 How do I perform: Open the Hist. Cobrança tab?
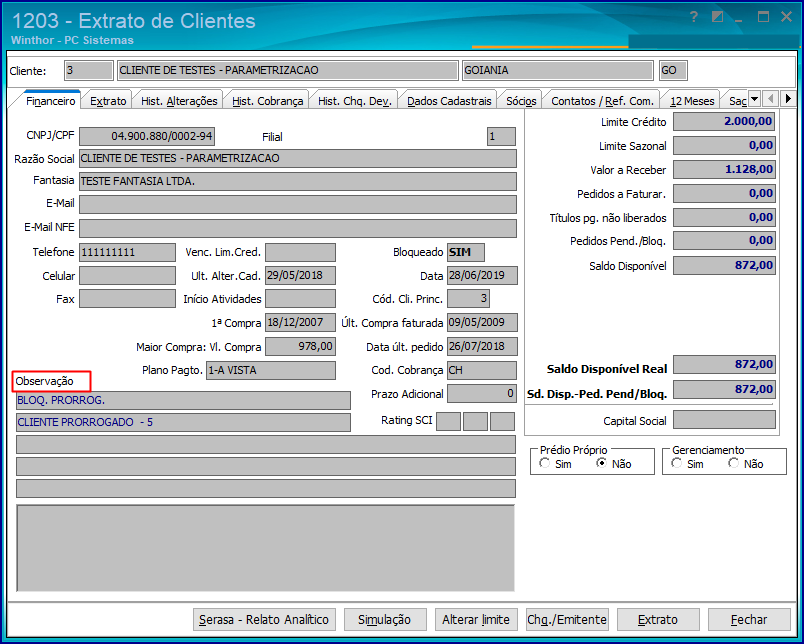tap(268, 101)
